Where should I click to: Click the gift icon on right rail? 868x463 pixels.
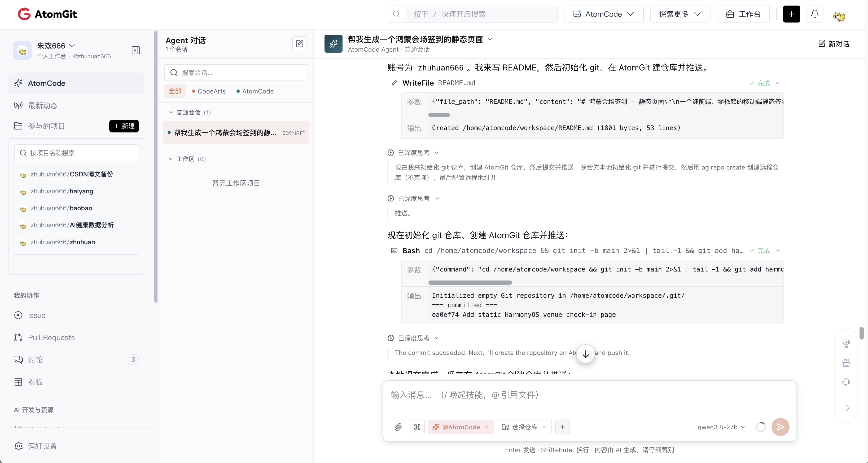[846, 363]
